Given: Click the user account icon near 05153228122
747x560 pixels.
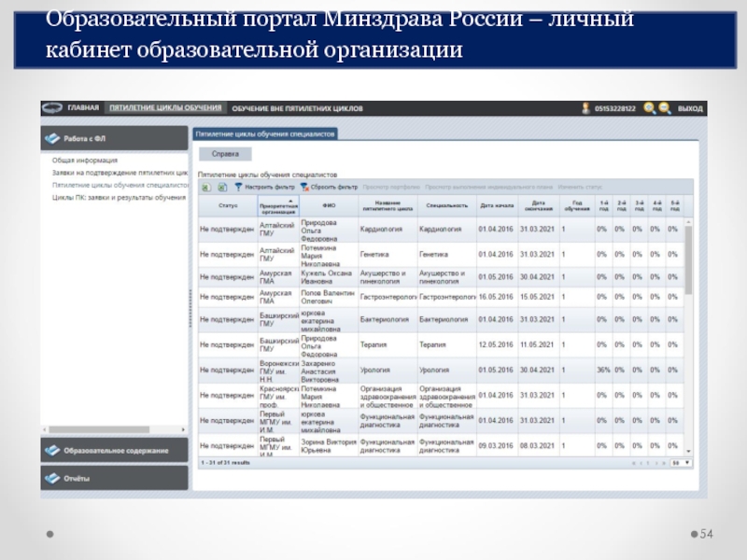Looking at the screenshot, I should tap(585, 108).
